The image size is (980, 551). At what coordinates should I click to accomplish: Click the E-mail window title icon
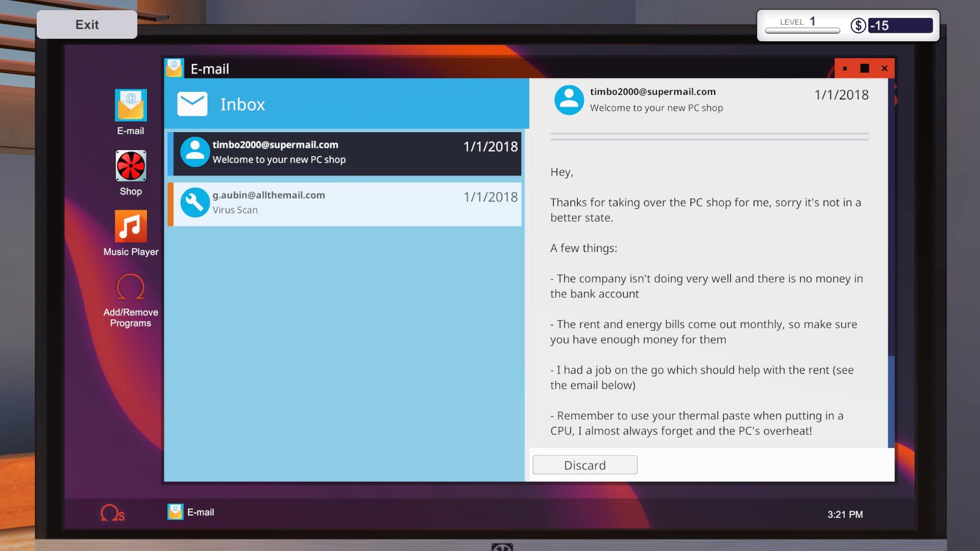click(174, 68)
